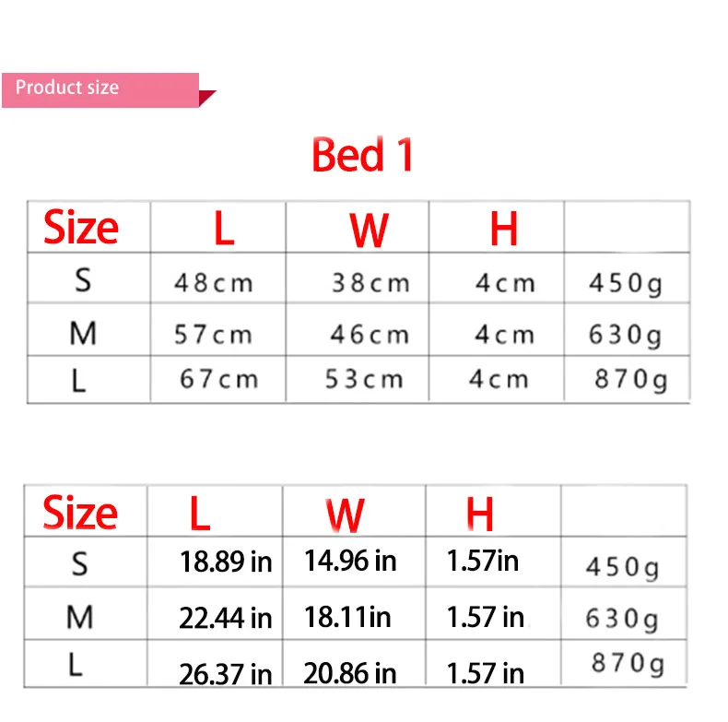Image resolution: width=728 pixels, height=722 pixels.
Task: Click the pink Product size banner
Action: pyautogui.click(x=100, y=90)
